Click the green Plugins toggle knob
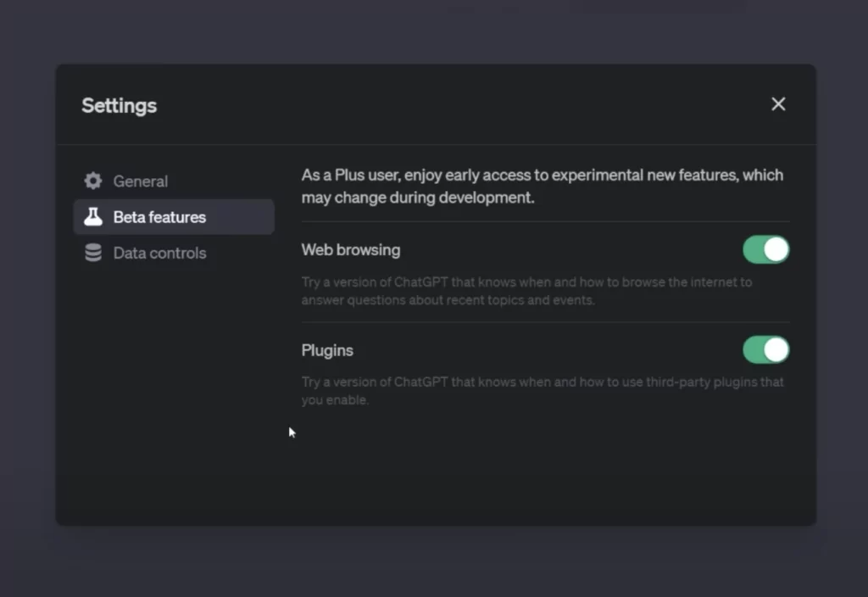This screenshot has height=597, width=868. pyautogui.click(x=775, y=349)
